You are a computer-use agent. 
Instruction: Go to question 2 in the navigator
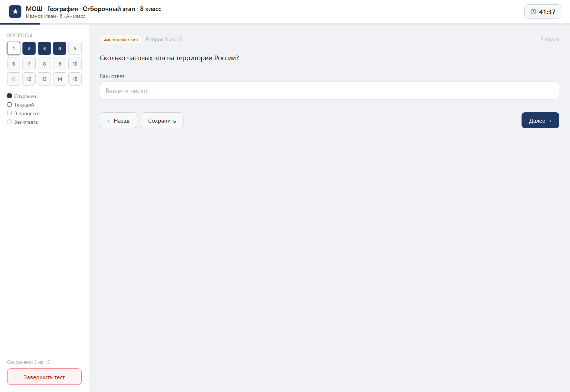coord(29,48)
